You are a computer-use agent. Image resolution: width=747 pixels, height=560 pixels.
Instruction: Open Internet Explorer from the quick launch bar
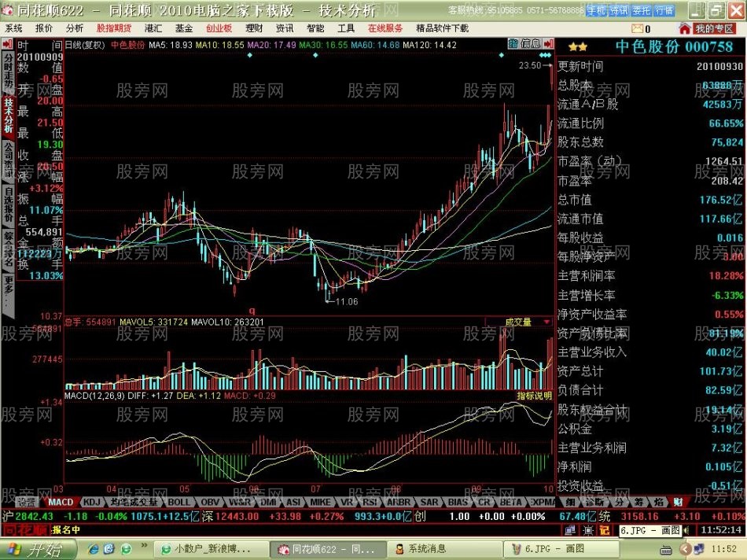(x=94, y=548)
